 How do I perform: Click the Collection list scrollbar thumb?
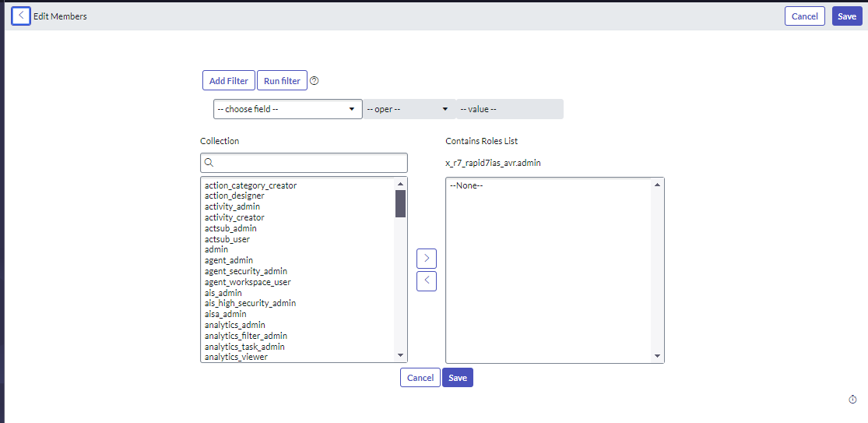click(x=401, y=204)
